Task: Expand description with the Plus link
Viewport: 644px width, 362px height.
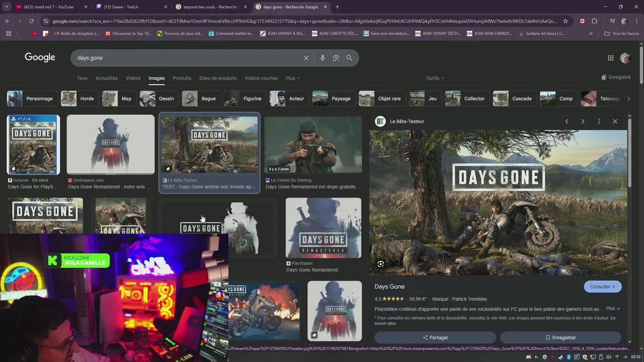Action: (x=613, y=309)
